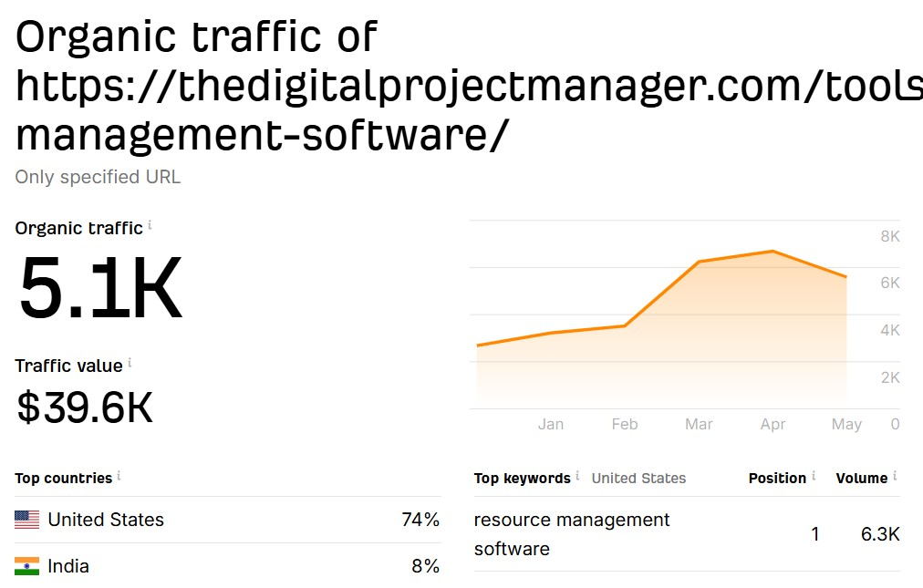
Task: Click the United States flag icon
Action: [27, 520]
